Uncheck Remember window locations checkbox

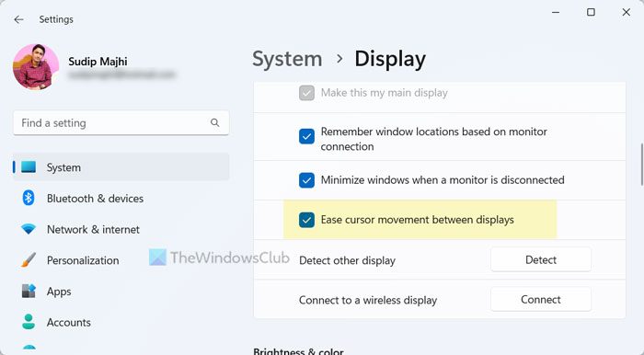coord(306,136)
